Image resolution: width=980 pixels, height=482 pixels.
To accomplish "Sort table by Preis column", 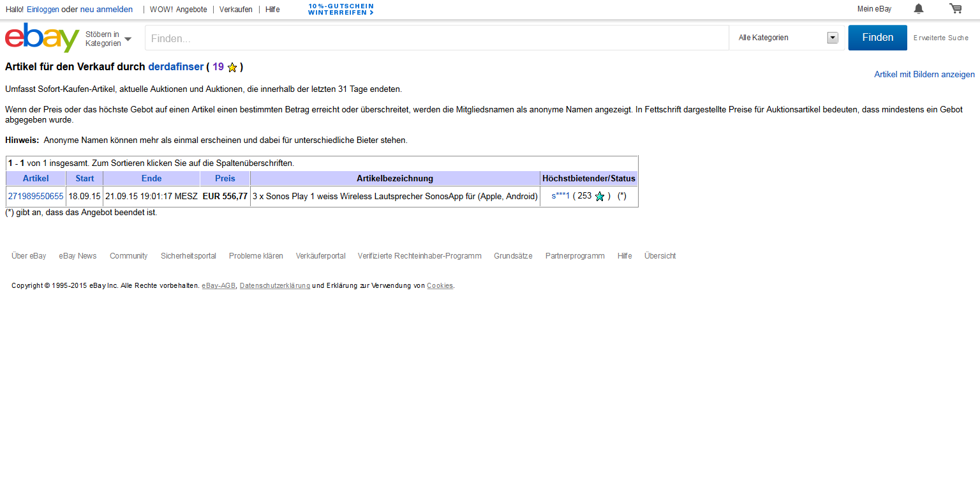I will [x=225, y=178].
